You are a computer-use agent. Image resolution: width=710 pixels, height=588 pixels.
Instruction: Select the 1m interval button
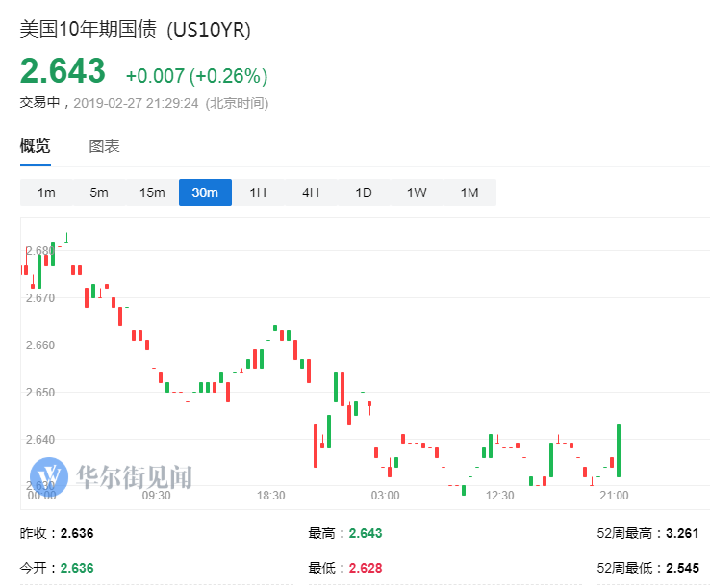pos(46,192)
